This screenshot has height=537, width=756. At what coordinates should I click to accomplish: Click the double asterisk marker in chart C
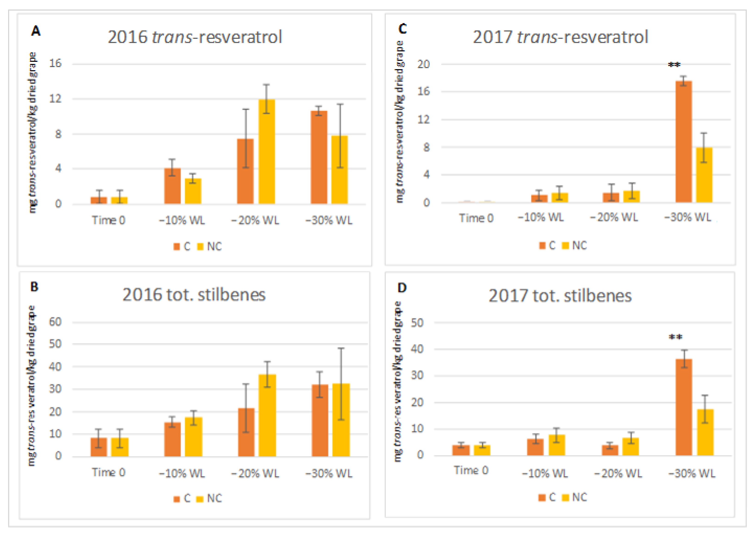[674, 65]
